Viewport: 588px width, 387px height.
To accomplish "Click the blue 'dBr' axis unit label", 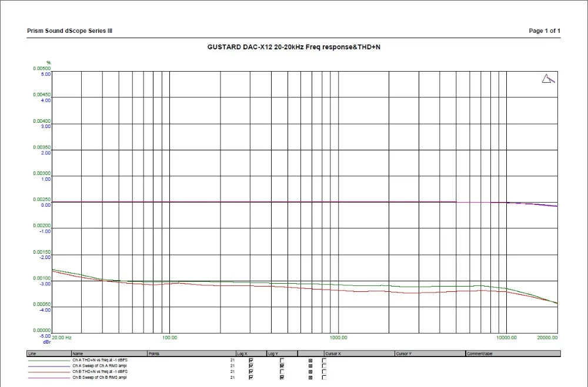I will (46, 342).
